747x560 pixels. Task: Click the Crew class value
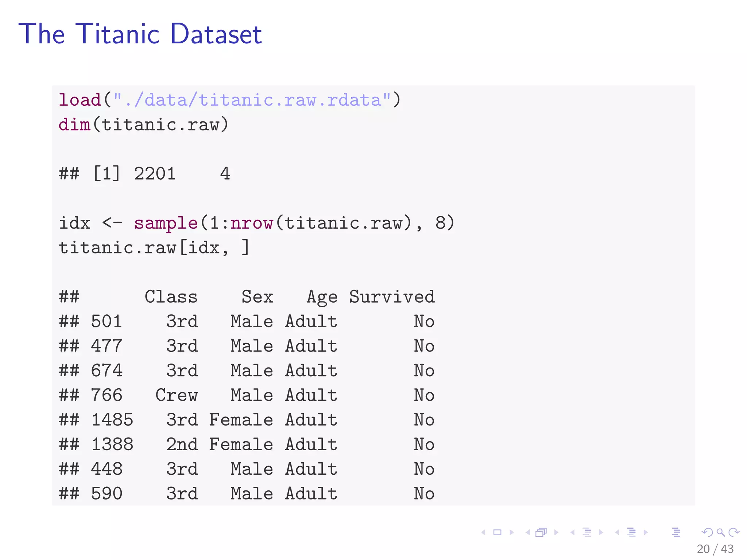click(177, 395)
